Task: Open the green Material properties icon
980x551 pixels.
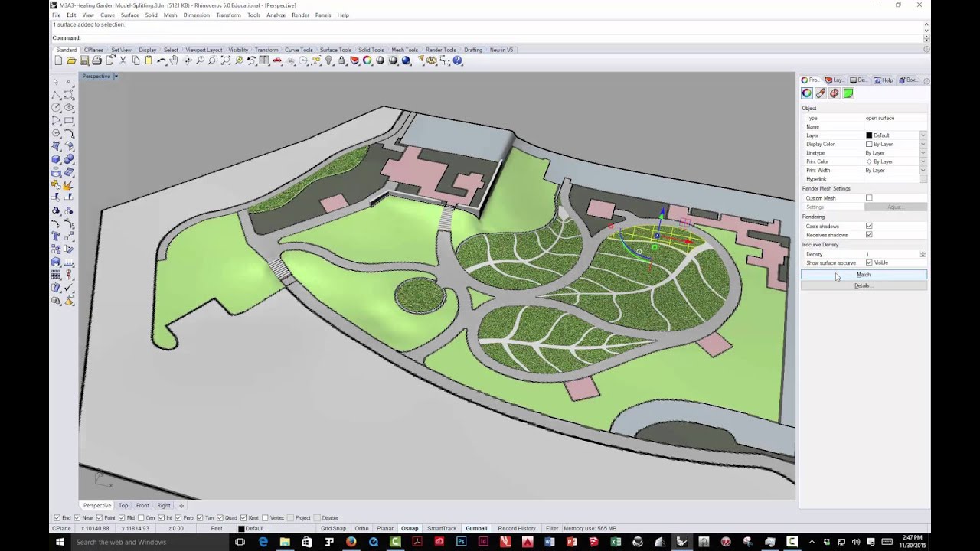Action: pyautogui.click(x=848, y=93)
